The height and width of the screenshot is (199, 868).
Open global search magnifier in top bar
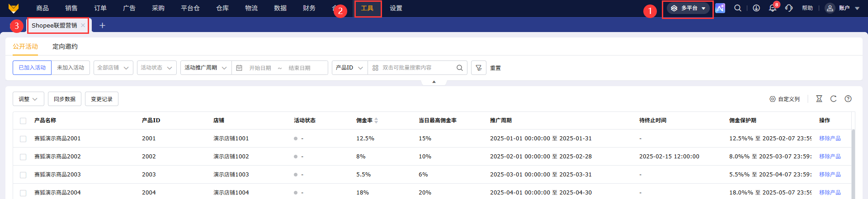[x=738, y=8]
